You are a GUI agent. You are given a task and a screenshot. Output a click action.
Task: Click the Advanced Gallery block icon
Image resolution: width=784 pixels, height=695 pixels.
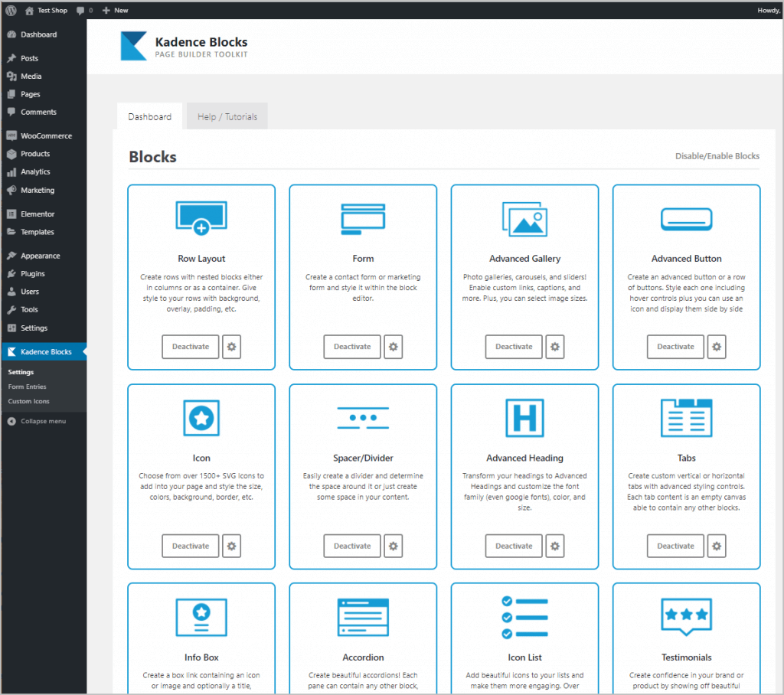point(524,218)
